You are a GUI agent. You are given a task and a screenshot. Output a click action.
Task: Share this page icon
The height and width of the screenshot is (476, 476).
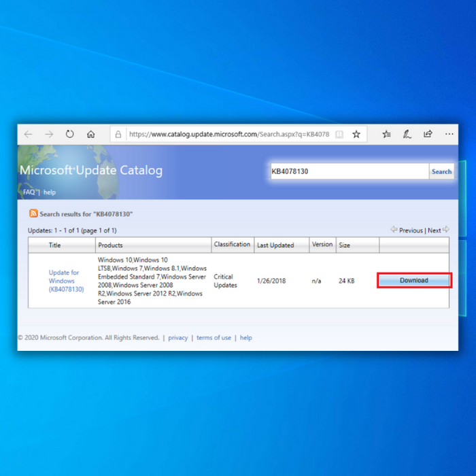pyautogui.click(x=428, y=134)
